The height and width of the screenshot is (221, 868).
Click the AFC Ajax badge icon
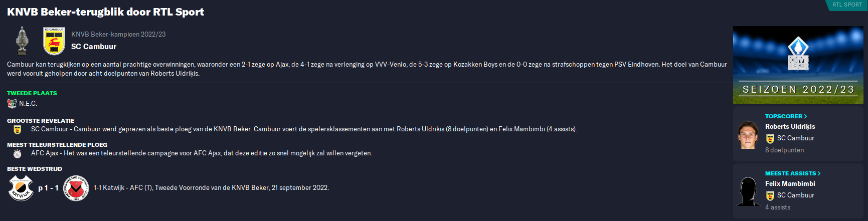[x=18, y=153]
